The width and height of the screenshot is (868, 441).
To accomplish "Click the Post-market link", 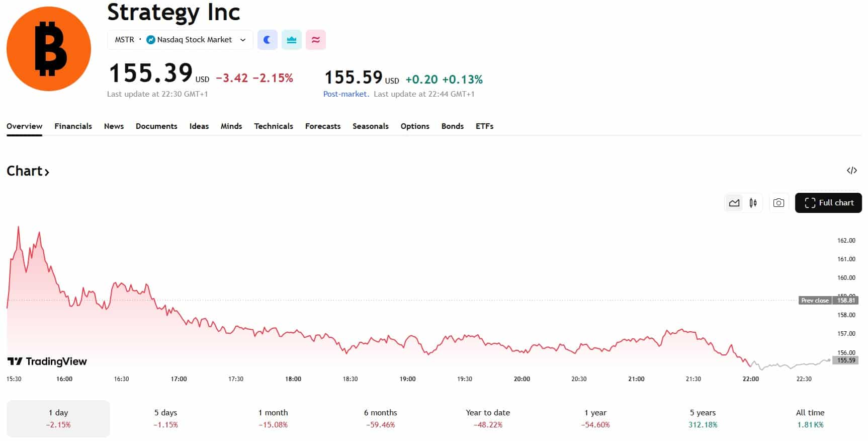I will point(345,94).
